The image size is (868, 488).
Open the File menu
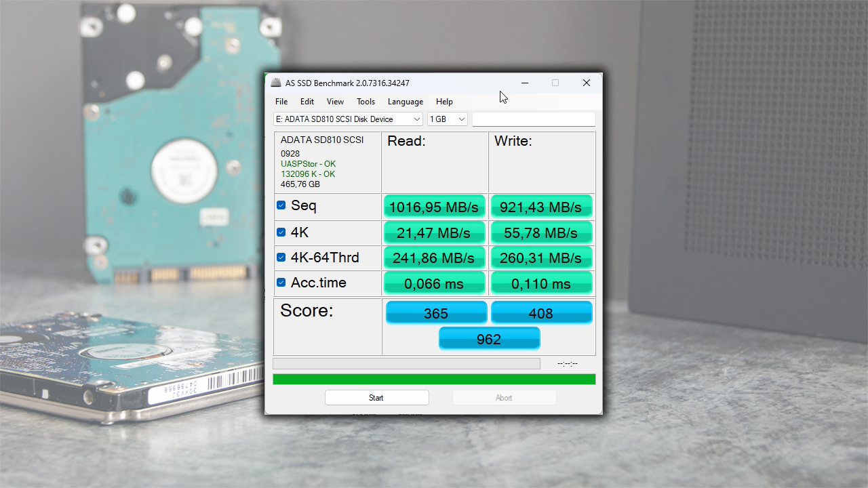click(x=281, y=102)
